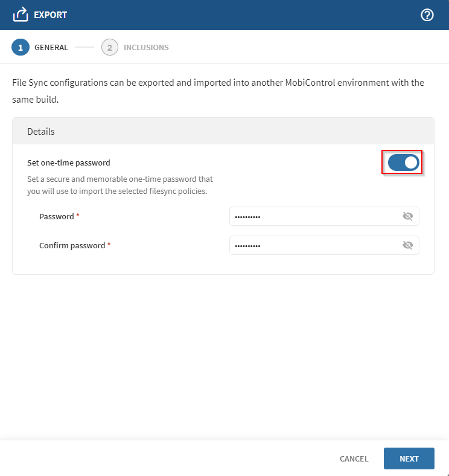449x476 pixels.
Task: Reveal the Confirm password field's characters
Action: click(x=408, y=245)
